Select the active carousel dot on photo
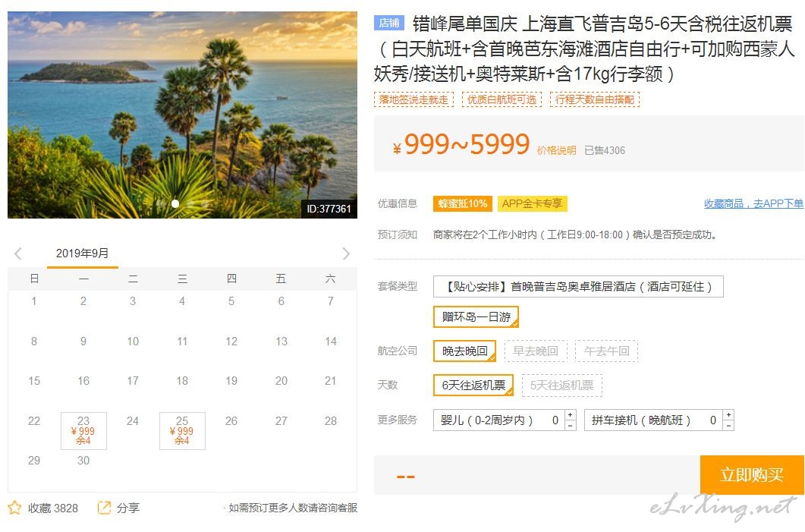The width and height of the screenshot is (805, 532). [x=175, y=204]
